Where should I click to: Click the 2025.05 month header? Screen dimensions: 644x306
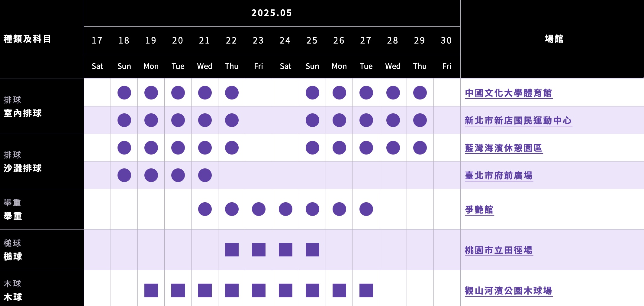point(272,13)
